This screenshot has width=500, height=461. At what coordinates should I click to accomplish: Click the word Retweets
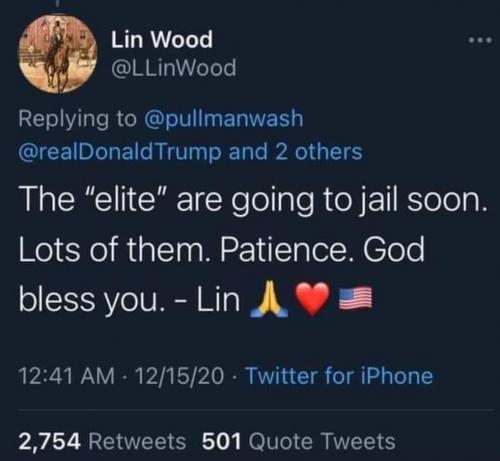click(137, 442)
